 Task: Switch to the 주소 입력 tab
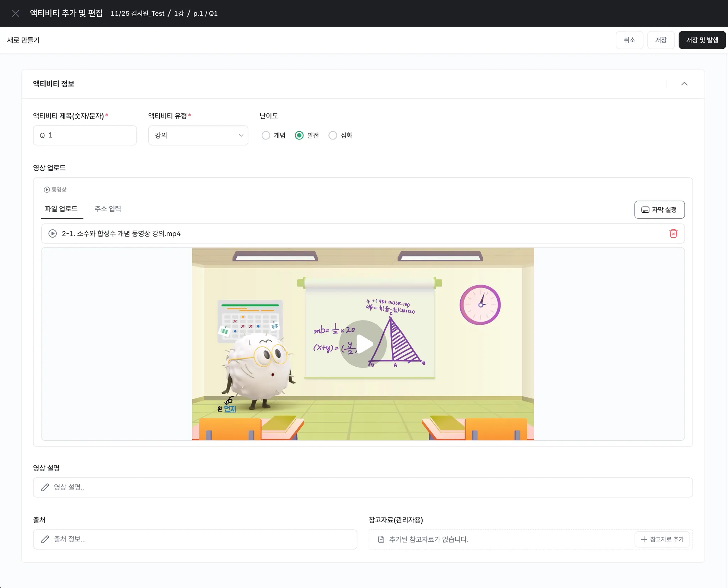tap(108, 209)
